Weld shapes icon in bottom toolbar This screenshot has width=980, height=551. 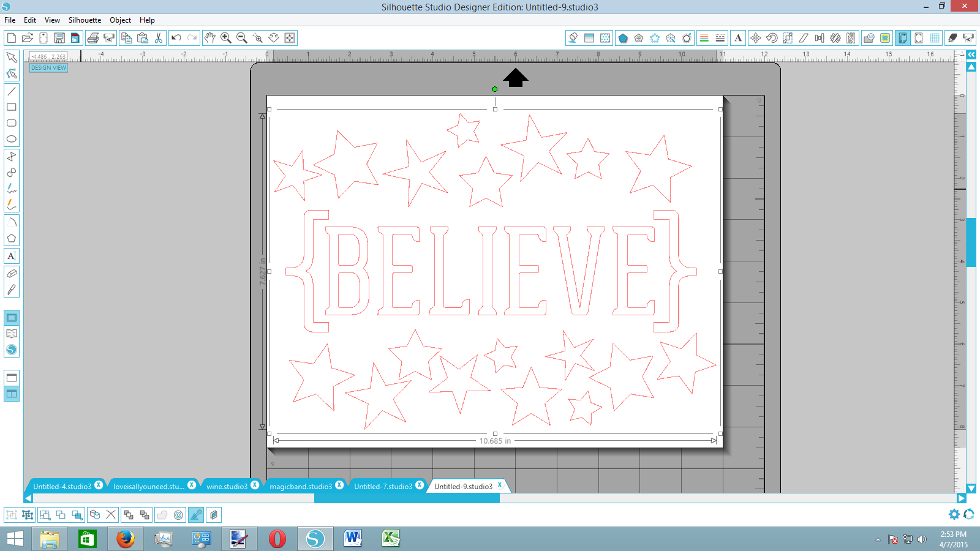(x=162, y=515)
